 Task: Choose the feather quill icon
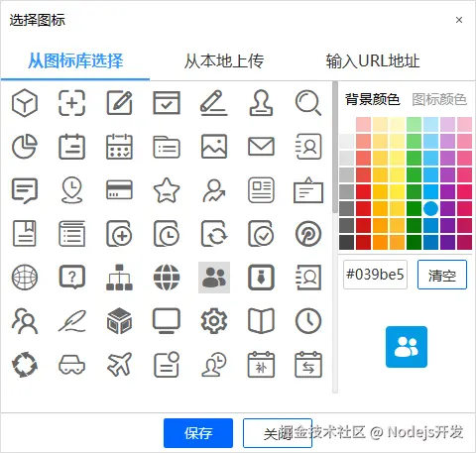71,321
